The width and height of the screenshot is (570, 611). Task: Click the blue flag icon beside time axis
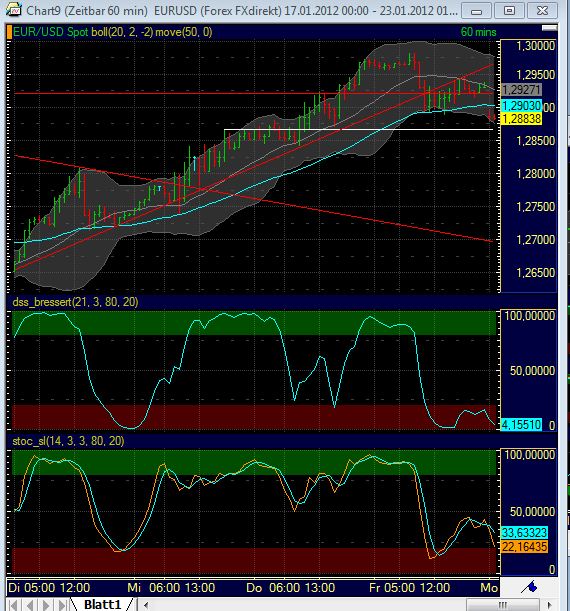click(x=529, y=586)
